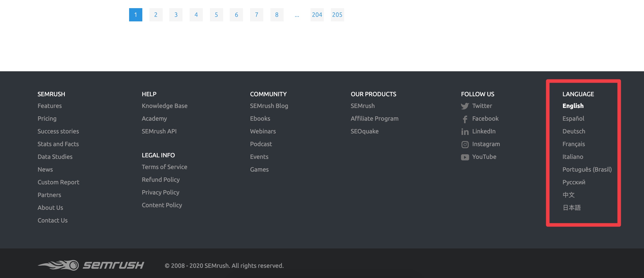Open the Features link
Viewport: 644px width, 278px height.
tap(50, 106)
